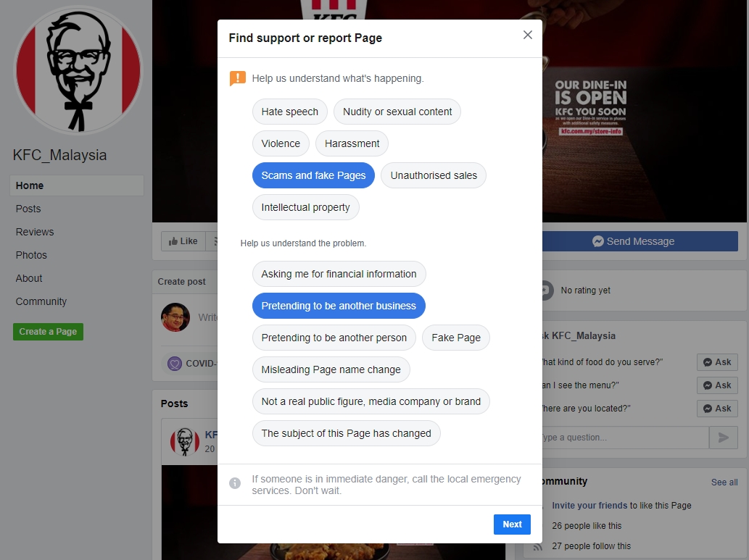Open the Reviews tab in sidebar
Screen dimensions: 749x560
pos(35,232)
